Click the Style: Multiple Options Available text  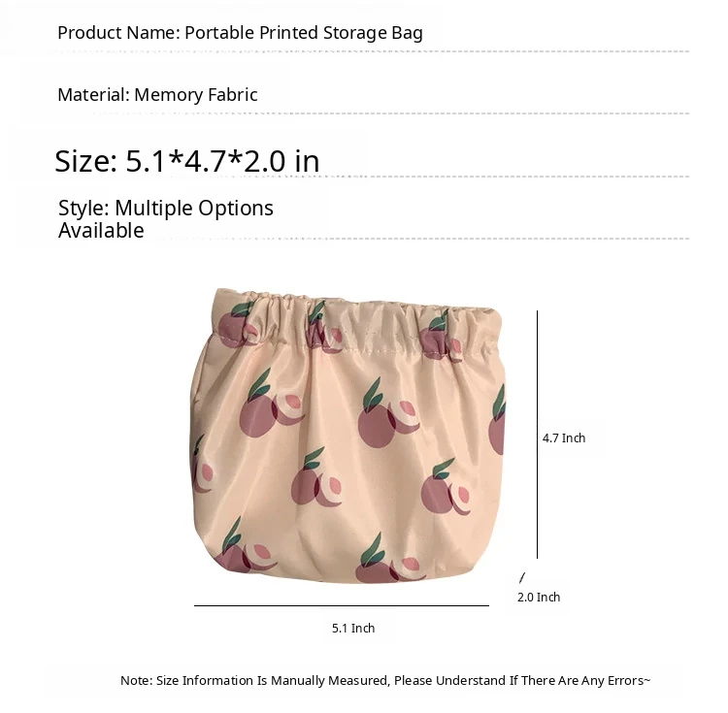165,219
